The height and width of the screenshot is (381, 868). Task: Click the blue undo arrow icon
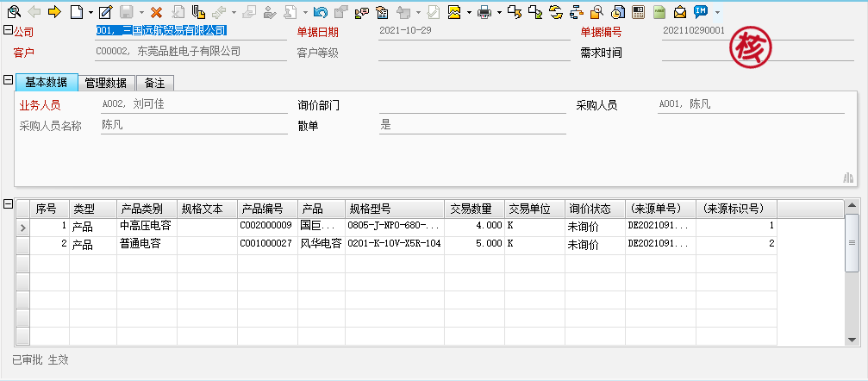[321, 12]
